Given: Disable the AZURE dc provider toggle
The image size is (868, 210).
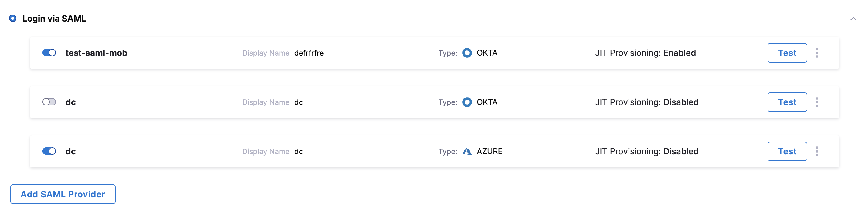Looking at the screenshot, I should point(49,151).
